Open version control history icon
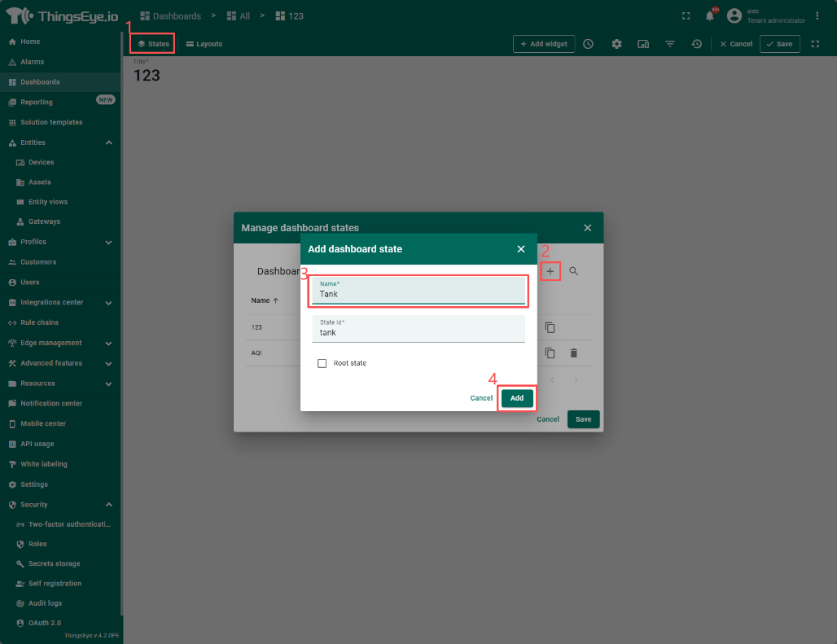Image resolution: width=837 pixels, height=644 pixels. coord(696,44)
